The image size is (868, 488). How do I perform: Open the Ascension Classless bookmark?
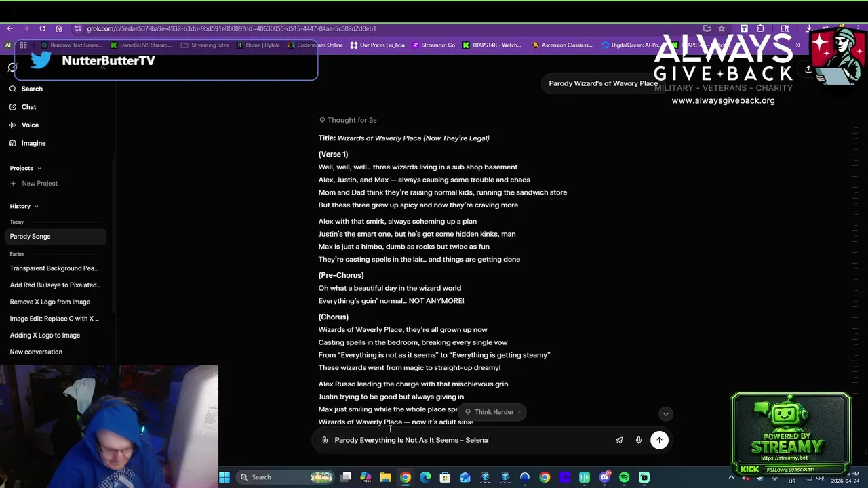(x=562, y=45)
